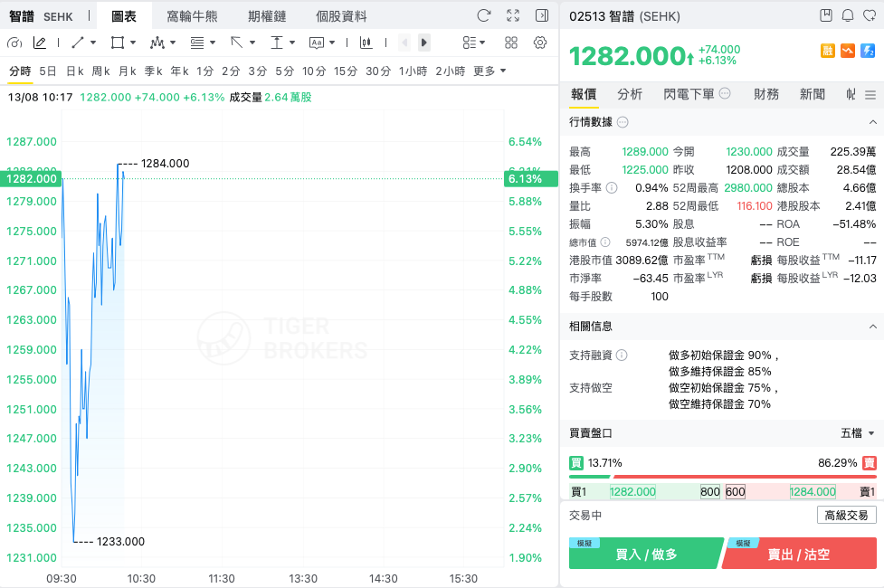Open the chart settings gear icon
The height and width of the screenshot is (588, 884).
tap(540, 43)
